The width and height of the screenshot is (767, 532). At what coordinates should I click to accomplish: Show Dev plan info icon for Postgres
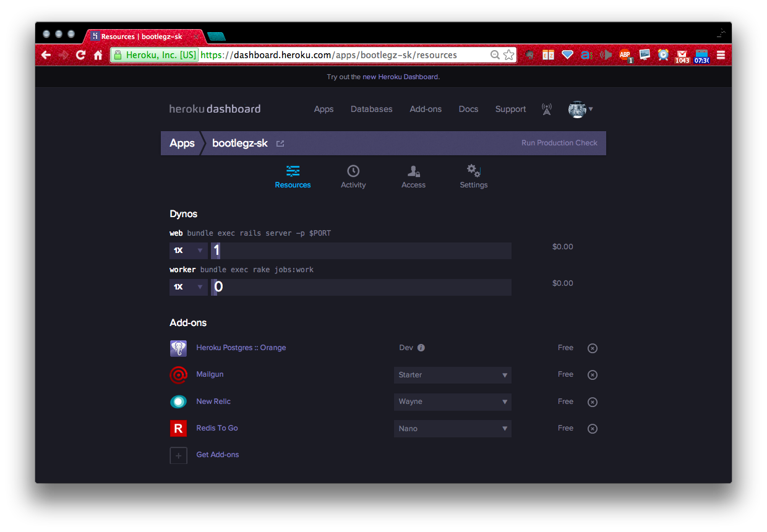coord(421,348)
